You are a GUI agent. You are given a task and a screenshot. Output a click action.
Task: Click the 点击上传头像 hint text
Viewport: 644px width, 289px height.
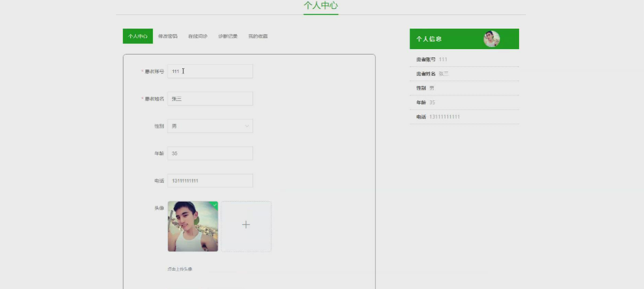coord(179,269)
